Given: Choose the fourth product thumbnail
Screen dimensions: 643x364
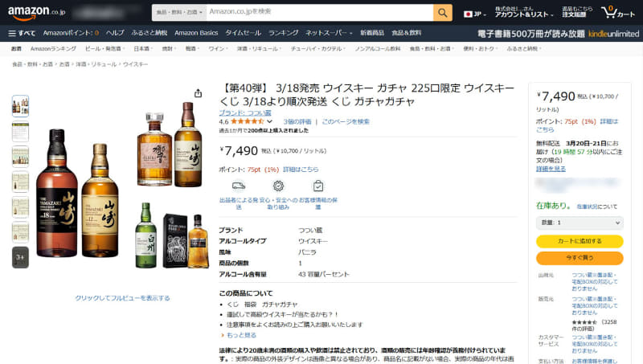Looking at the screenshot, I should tap(21, 182).
